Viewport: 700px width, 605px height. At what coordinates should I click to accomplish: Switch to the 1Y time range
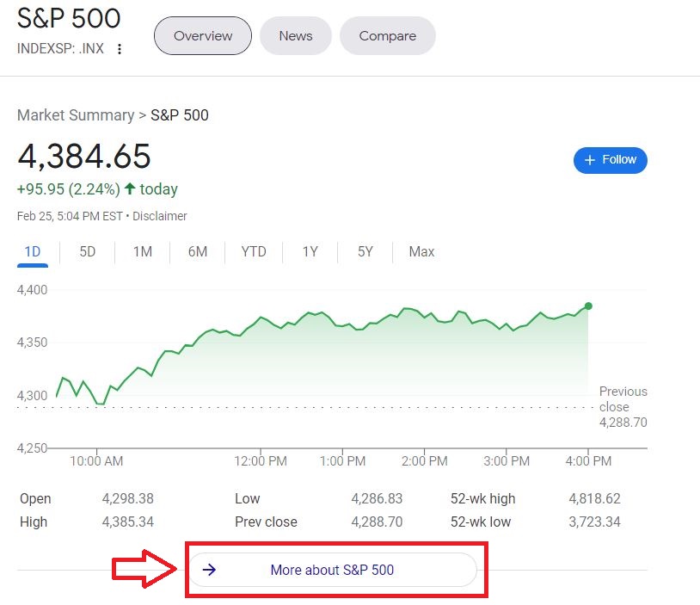pyautogui.click(x=310, y=251)
